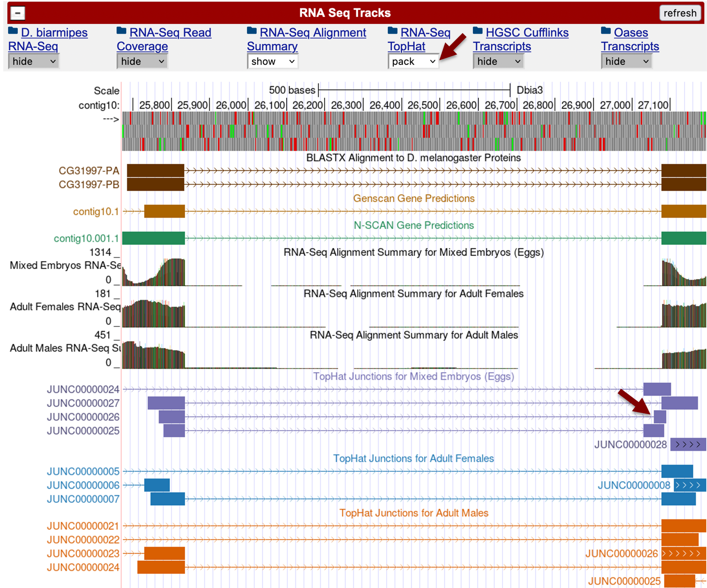Click the Adult Females RNA-Seq coverage track label
Screen dimensions: 707x588
click(x=66, y=306)
